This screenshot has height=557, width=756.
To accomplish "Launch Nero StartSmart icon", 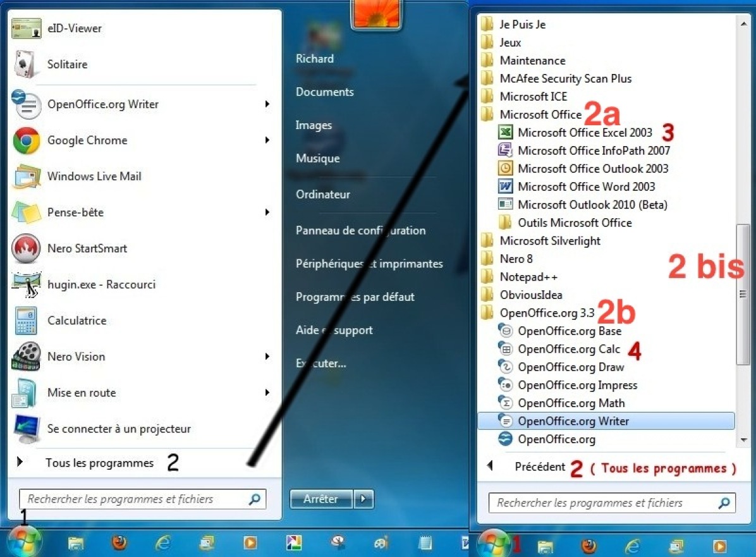I will point(26,248).
